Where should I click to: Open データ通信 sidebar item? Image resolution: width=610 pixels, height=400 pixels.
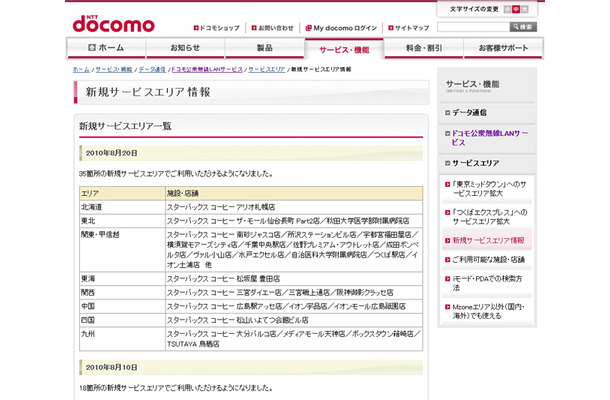tap(469, 113)
